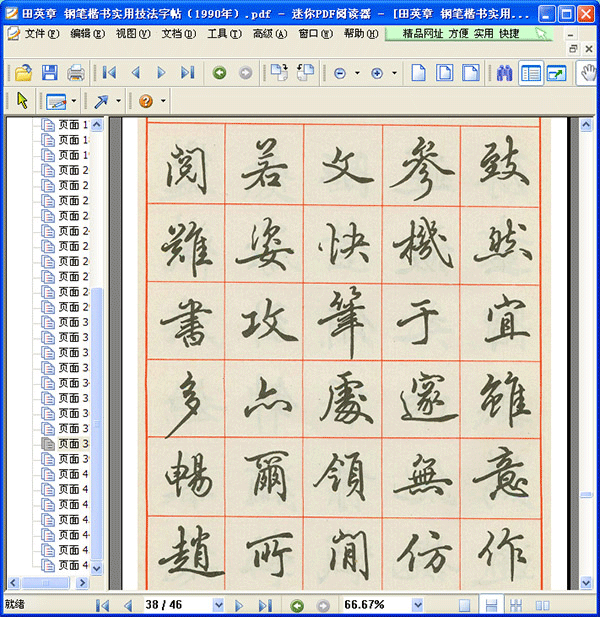
Task: Zoom out with the minus magnifier
Action: (340, 73)
